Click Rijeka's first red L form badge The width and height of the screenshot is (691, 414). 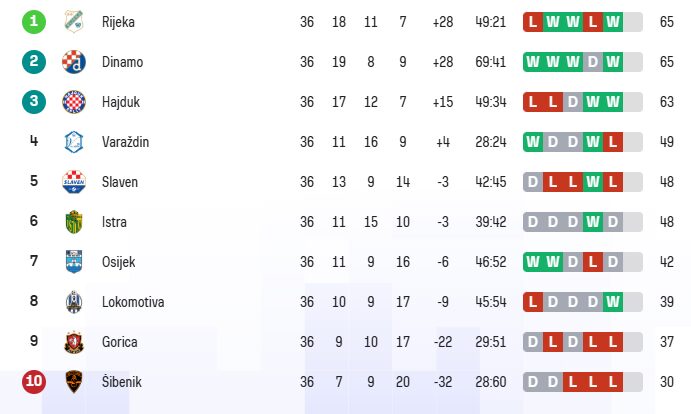pyautogui.click(x=533, y=22)
